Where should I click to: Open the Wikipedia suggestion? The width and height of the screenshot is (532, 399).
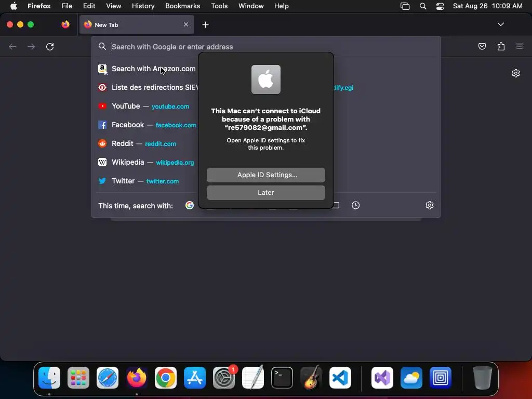pos(147,162)
